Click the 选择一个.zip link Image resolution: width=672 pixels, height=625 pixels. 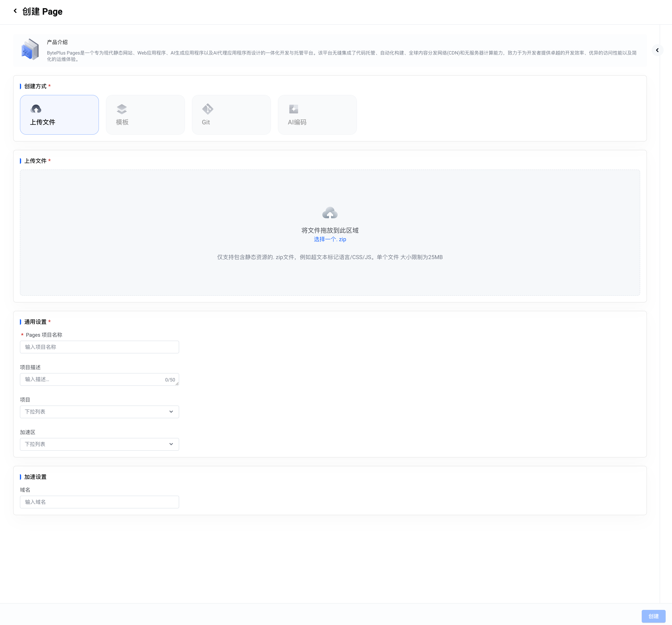[x=330, y=239]
